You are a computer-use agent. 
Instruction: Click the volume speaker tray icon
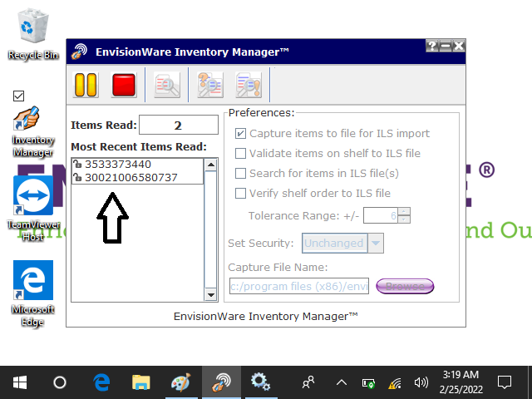(421, 382)
